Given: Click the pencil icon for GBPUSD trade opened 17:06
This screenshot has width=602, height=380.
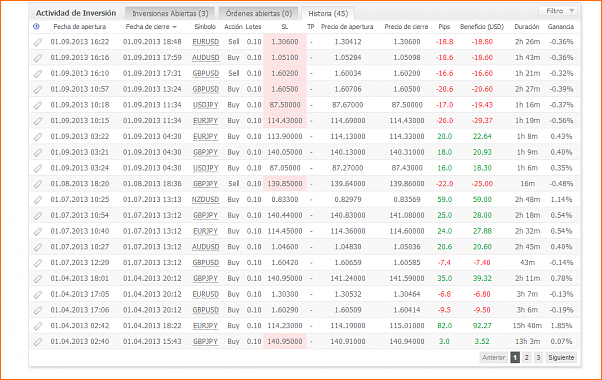Looking at the screenshot, I should pos(38,310).
